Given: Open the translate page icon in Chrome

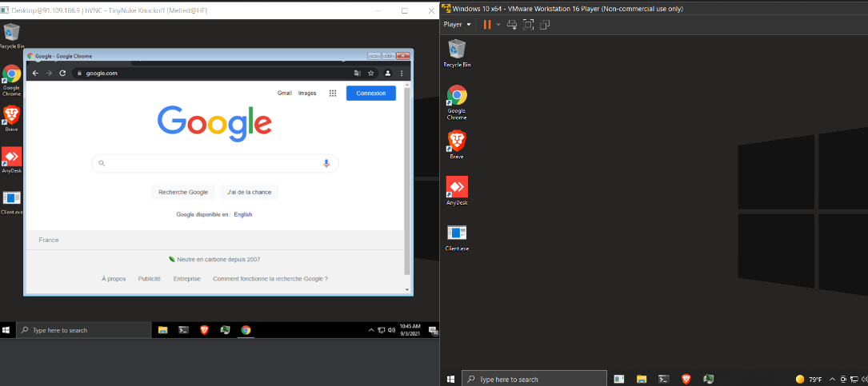Looking at the screenshot, I should (357, 73).
